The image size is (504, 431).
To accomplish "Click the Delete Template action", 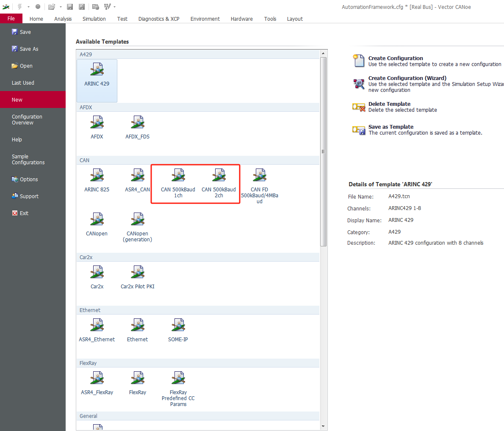I will 395,107.
